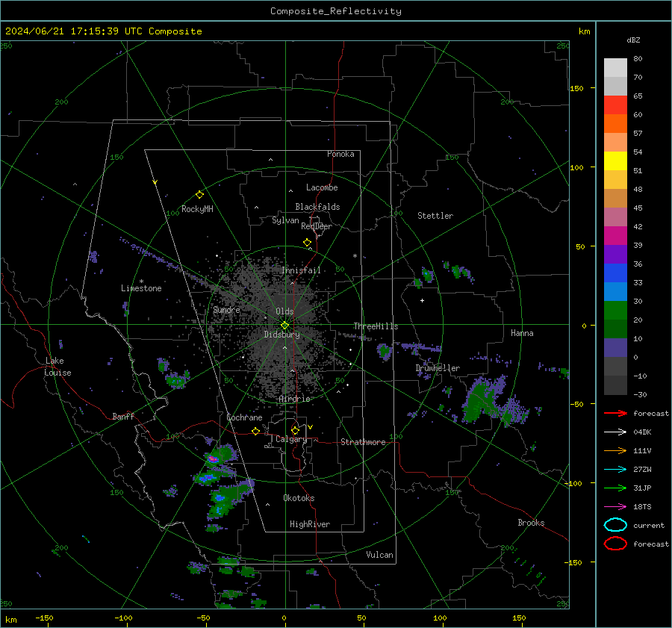Click the Sundre city label
Viewport: 672px width, 628px height.
(x=226, y=309)
